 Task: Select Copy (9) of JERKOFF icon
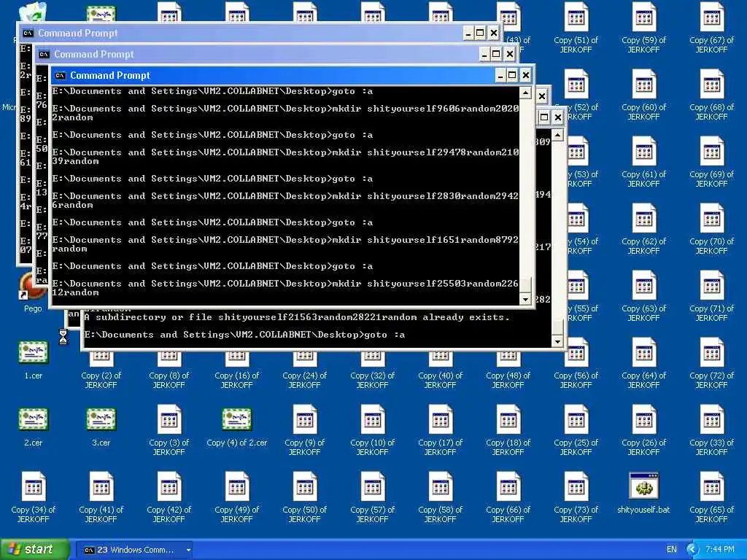[304, 419]
